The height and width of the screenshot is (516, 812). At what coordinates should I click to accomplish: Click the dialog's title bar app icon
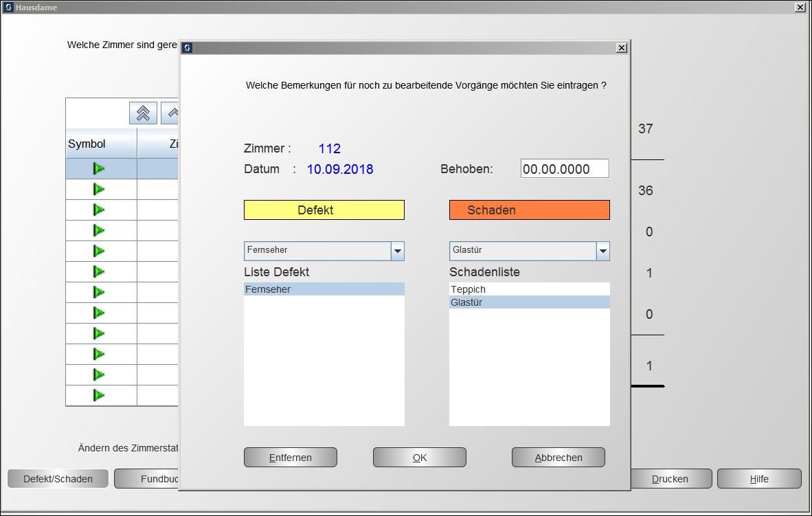pyautogui.click(x=188, y=48)
